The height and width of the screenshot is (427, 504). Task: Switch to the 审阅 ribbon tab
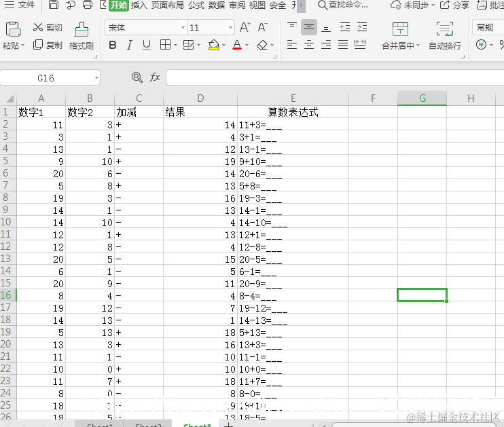tap(237, 5)
